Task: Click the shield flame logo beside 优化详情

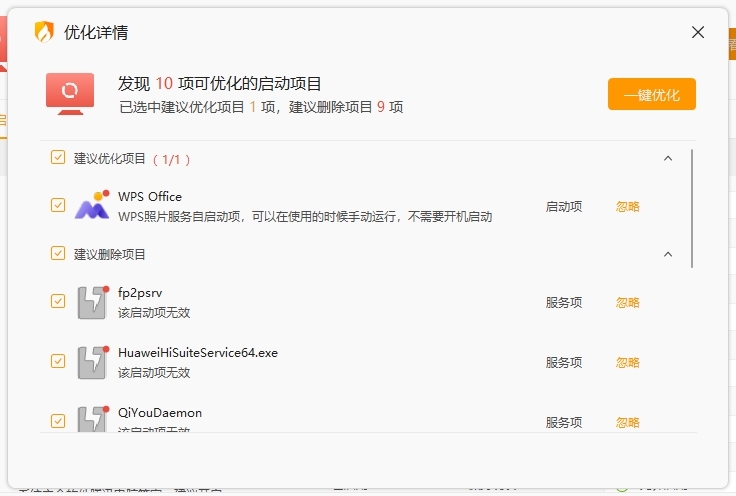Action: (44, 32)
